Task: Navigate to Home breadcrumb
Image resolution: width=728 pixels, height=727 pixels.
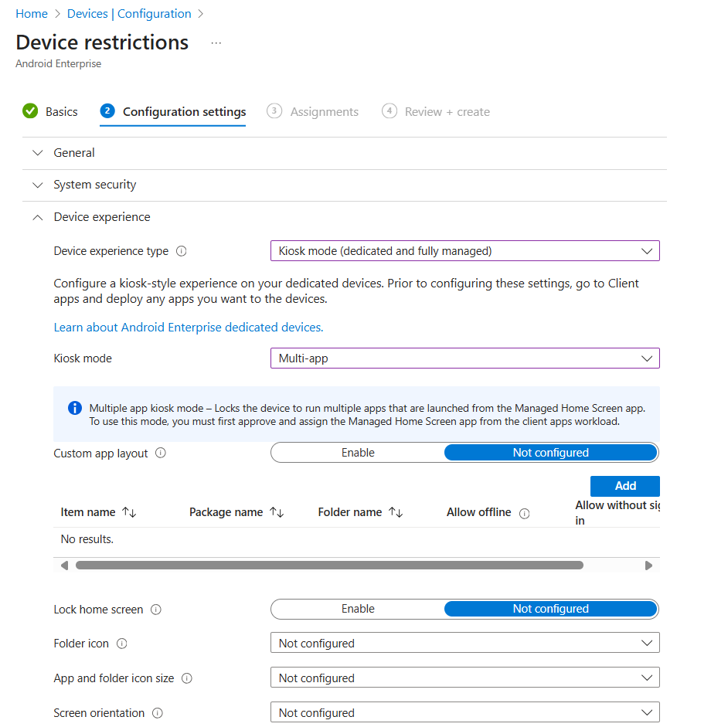Action: point(32,14)
